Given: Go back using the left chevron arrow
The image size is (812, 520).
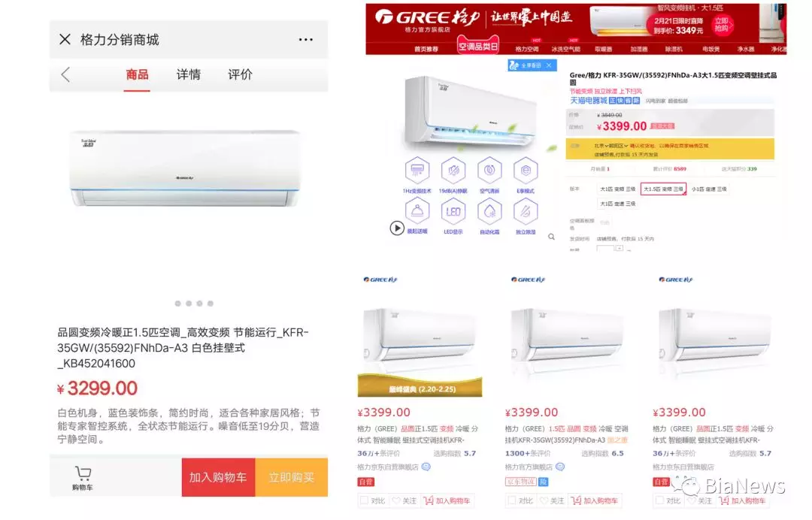Looking at the screenshot, I should coord(65,75).
